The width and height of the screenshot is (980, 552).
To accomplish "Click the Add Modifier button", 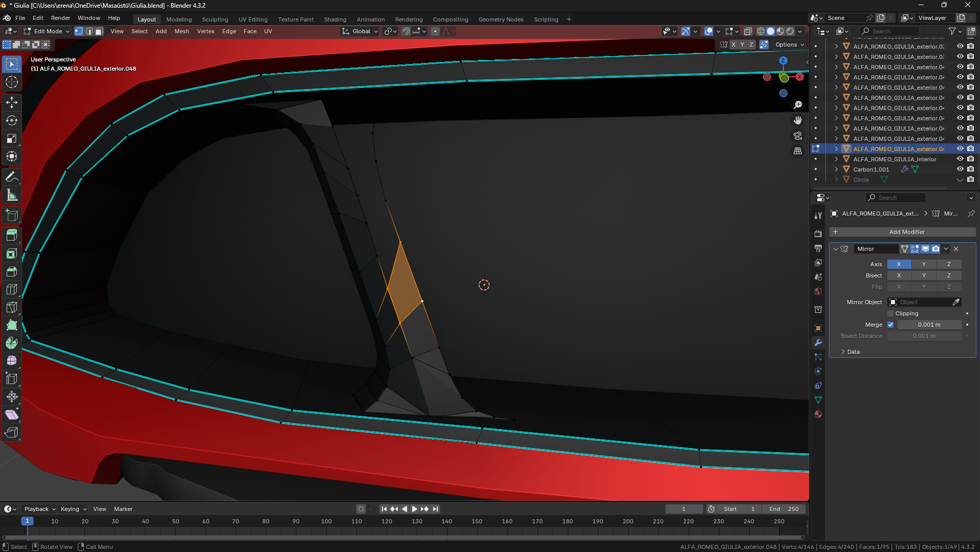I will [902, 232].
